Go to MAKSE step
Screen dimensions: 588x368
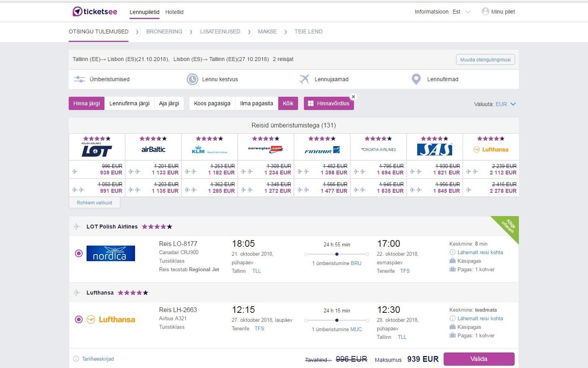(267, 32)
